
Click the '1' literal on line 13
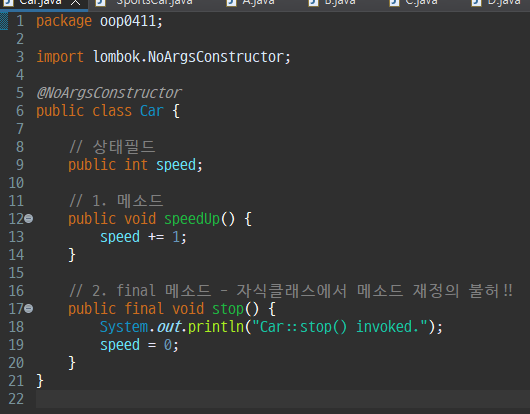[x=176, y=237]
